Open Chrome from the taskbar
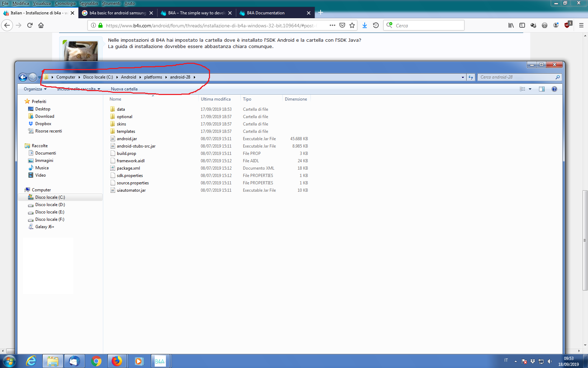 96,361
